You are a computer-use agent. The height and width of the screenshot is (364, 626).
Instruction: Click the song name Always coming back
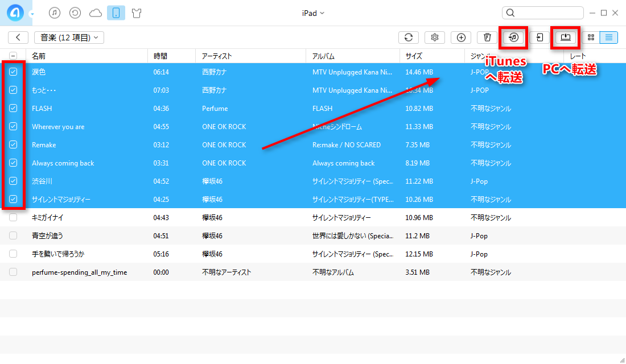[63, 163]
